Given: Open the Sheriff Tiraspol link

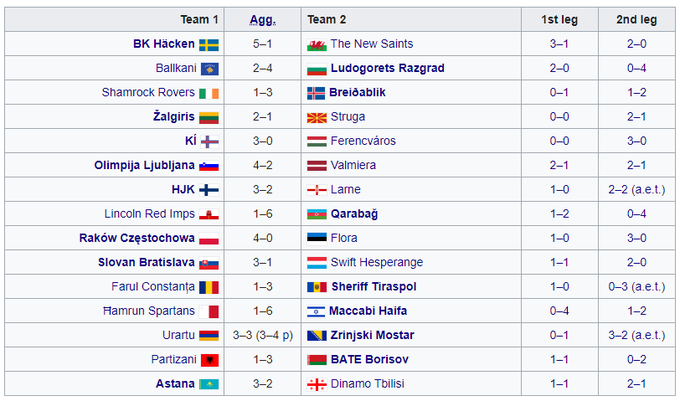Looking at the screenshot, I should coord(373,286).
